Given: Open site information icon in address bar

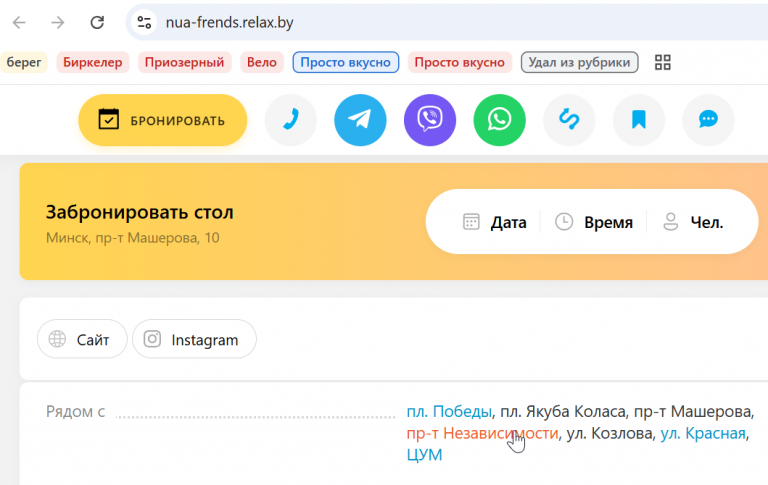Looking at the screenshot, I should click(x=144, y=23).
